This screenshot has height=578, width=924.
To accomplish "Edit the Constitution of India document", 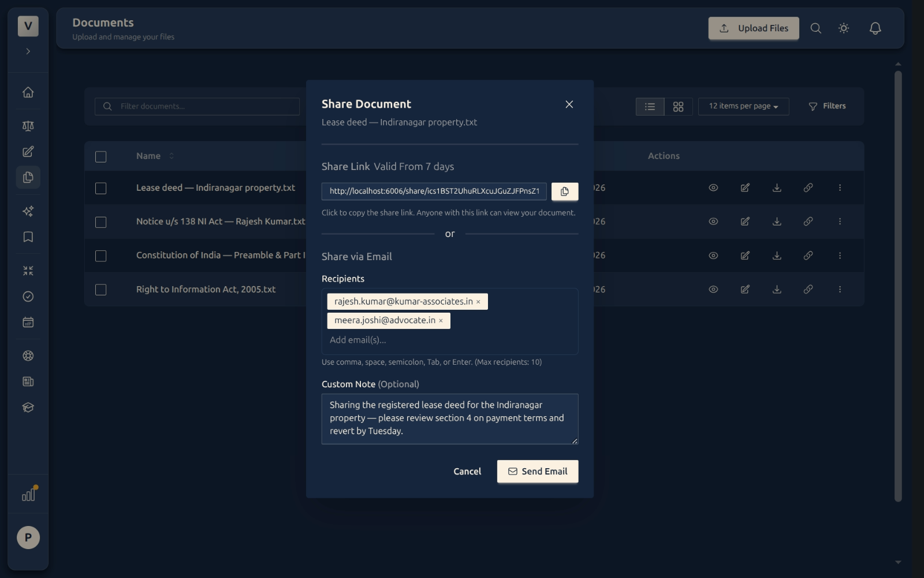I will click(x=745, y=255).
